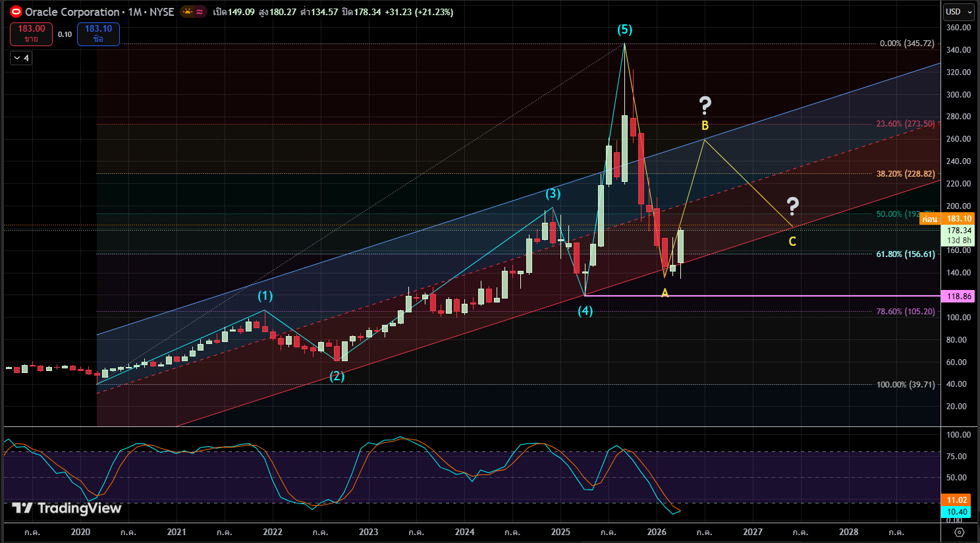The width and height of the screenshot is (980, 543).
Task: Click the 0.10 spread value
Action: pyautogui.click(x=65, y=34)
